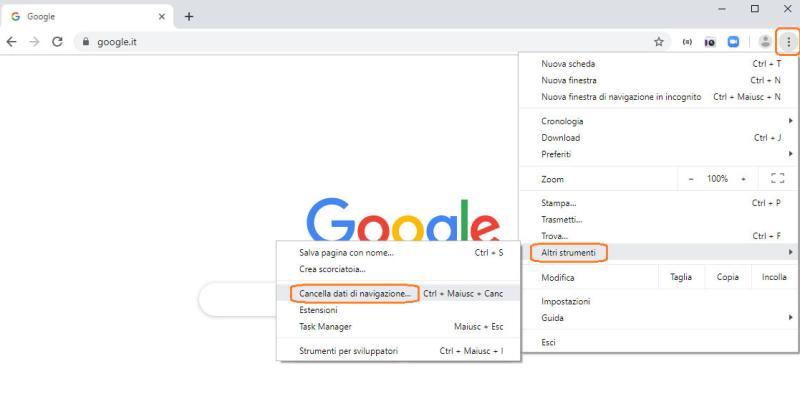Expand the Guida submenu
Image resolution: width=800 pixels, height=420 pixels.
coord(659,317)
